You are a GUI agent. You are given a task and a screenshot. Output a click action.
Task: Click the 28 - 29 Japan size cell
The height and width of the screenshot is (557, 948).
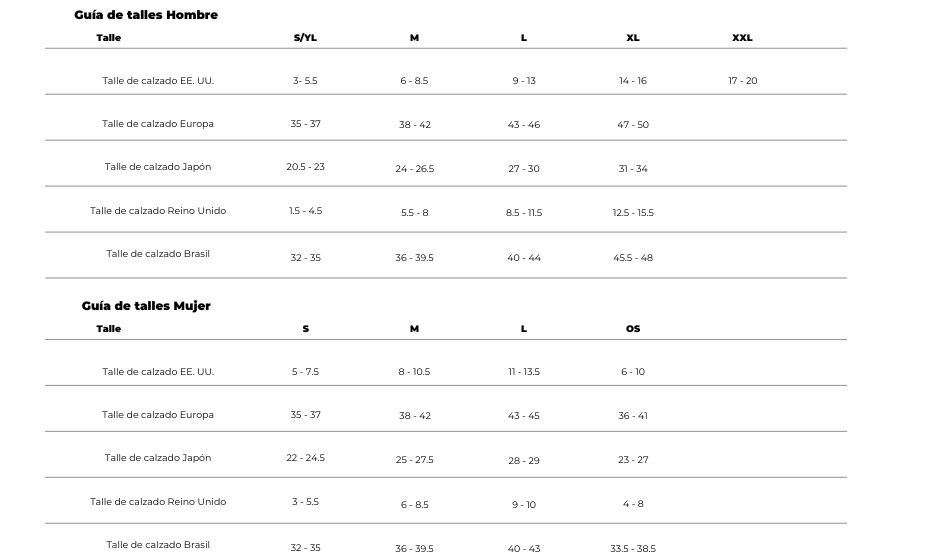click(524, 461)
